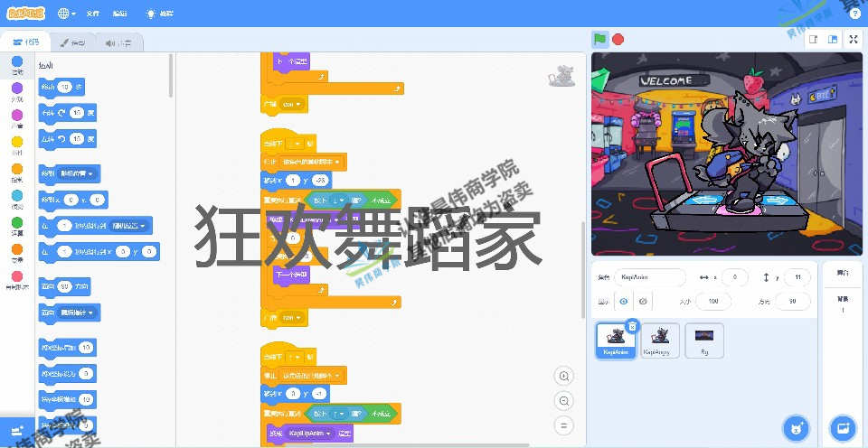The height and width of the screenshot is (448, 868).
Task: Open the globe language selector
Action: click(x=66, y=14)
